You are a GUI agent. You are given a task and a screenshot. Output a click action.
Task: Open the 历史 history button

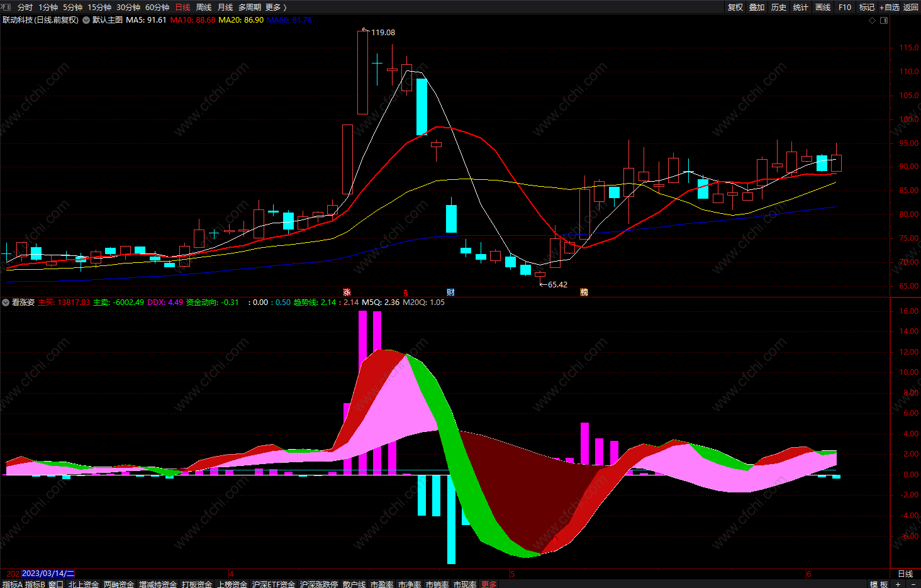pos(779,8)
